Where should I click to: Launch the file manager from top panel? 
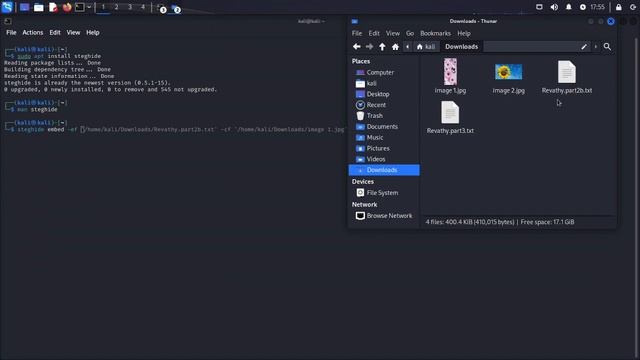39,7
